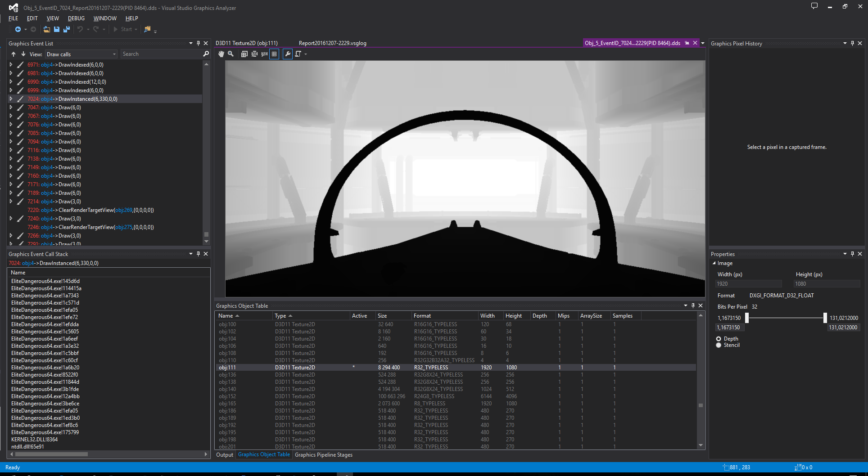Switch to Graphics Pipeline Stages tab
Image resolution: width=868 pixels, height=476 pixels.
coord(324,455)
